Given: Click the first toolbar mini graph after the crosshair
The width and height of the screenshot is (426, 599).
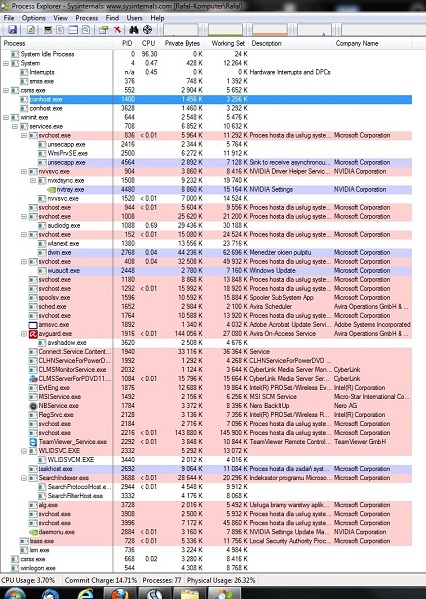Looking at the screenshot, I should coord(181,30).
